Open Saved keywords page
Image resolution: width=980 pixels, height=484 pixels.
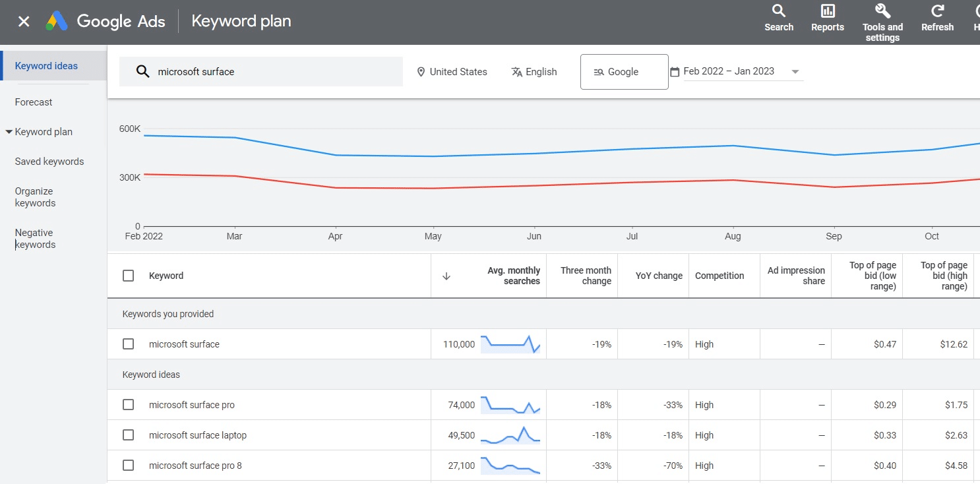pos(49,161)
